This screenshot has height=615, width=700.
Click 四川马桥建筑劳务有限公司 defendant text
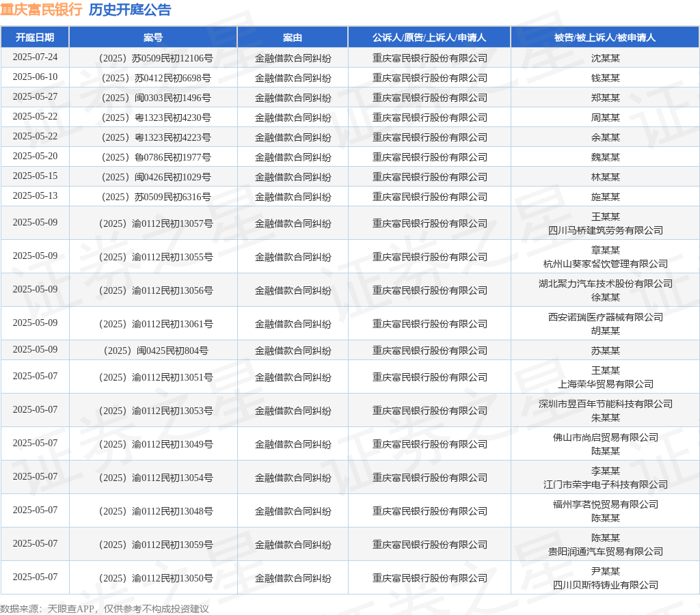coord(606,231)
